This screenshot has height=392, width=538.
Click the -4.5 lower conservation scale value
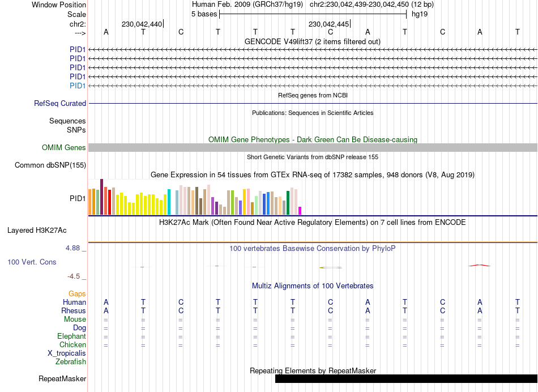[x=74, y=276]
